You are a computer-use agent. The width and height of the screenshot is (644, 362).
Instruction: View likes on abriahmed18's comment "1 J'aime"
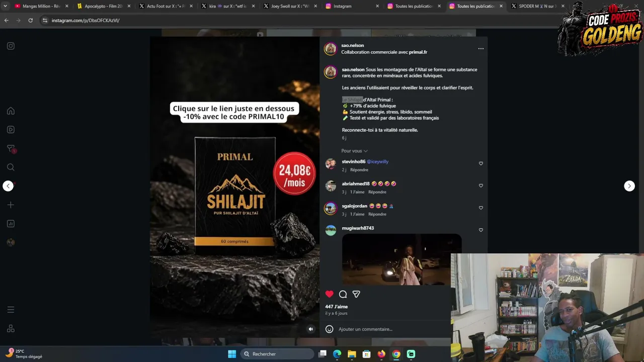[x=357, y=192]
